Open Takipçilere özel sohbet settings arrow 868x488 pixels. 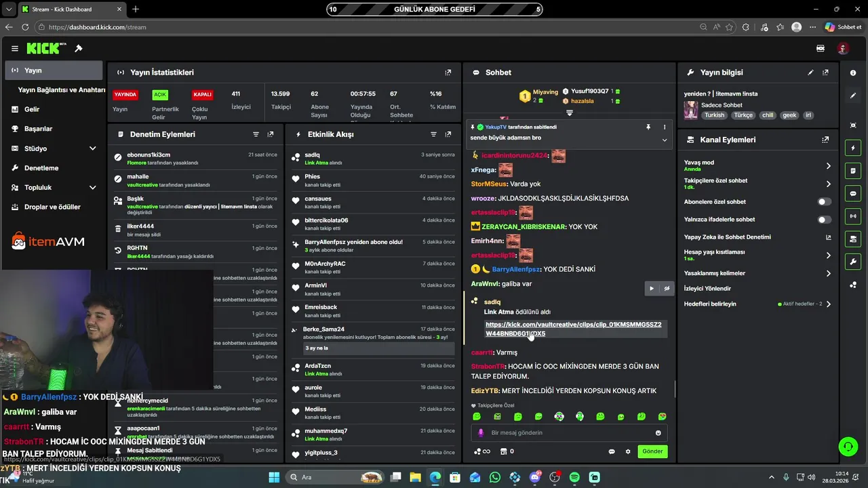pos(828,184)
